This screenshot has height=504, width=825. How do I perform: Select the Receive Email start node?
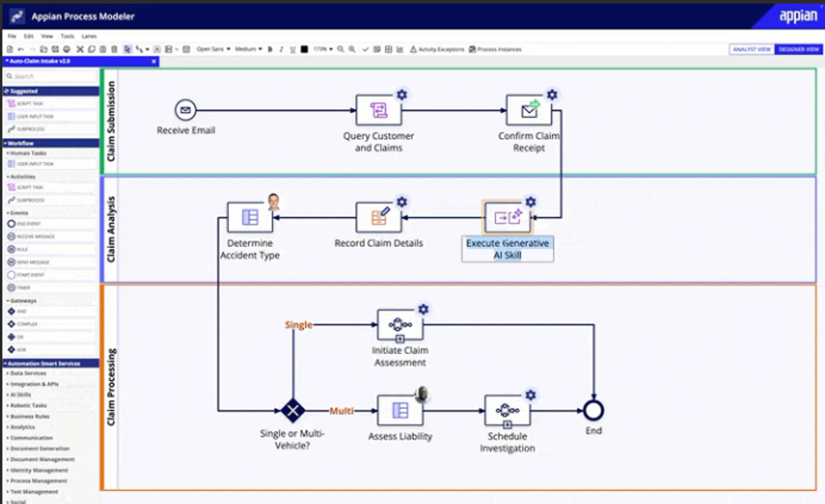click(185, 111)
